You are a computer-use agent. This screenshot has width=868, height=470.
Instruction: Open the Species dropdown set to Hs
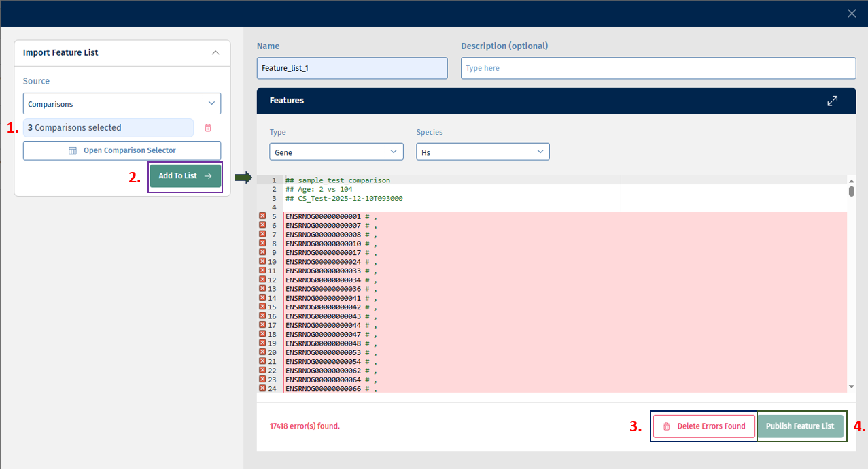coord(483,152)
